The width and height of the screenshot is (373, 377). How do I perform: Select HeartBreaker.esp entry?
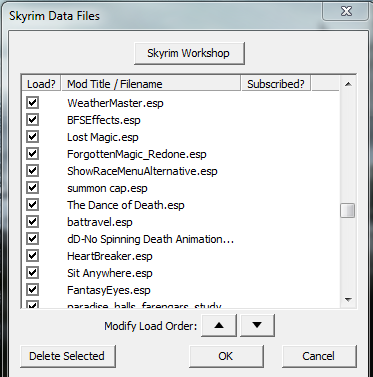click(110, 256)
